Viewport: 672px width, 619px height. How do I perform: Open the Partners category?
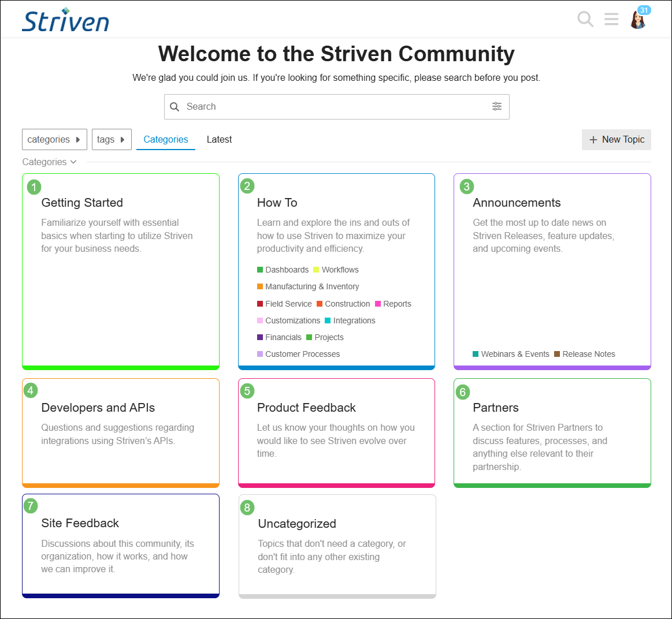495,408
